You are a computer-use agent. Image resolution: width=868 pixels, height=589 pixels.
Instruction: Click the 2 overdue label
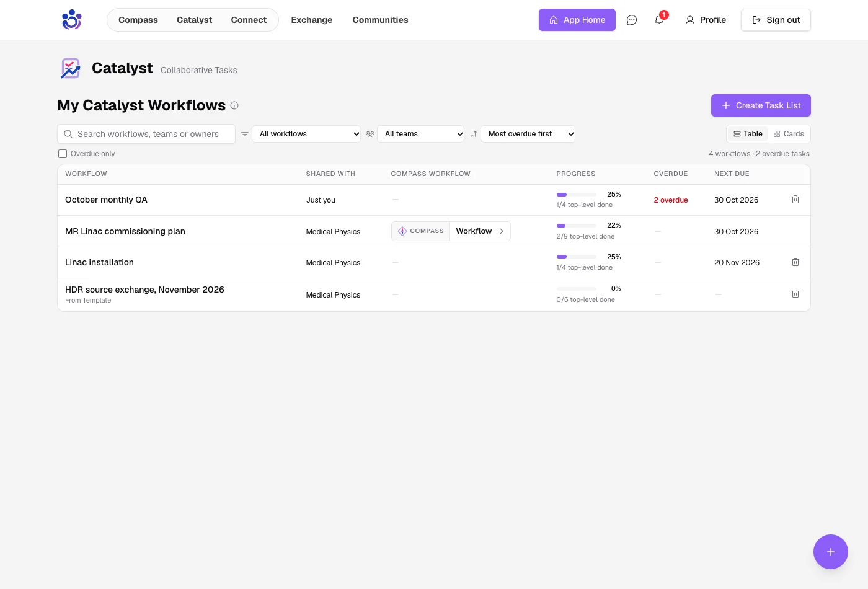pyautogui.click(x=671, y=200)
